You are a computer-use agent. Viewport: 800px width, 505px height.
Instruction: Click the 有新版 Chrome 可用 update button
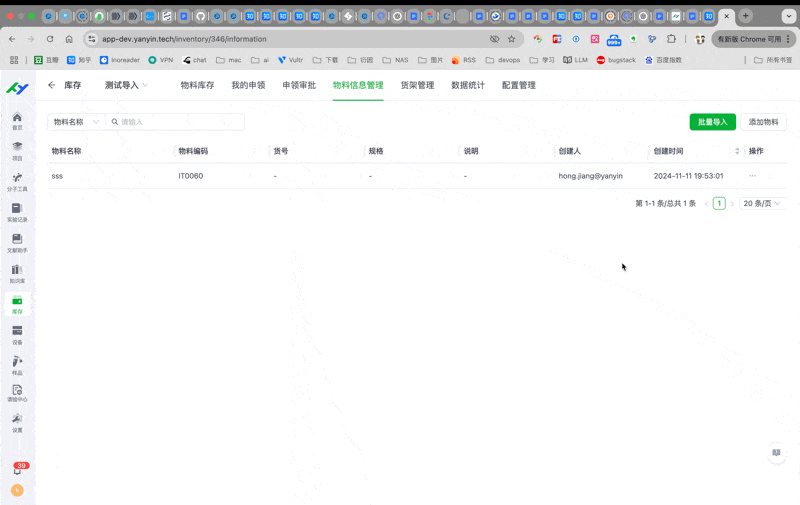pos(753,39)
